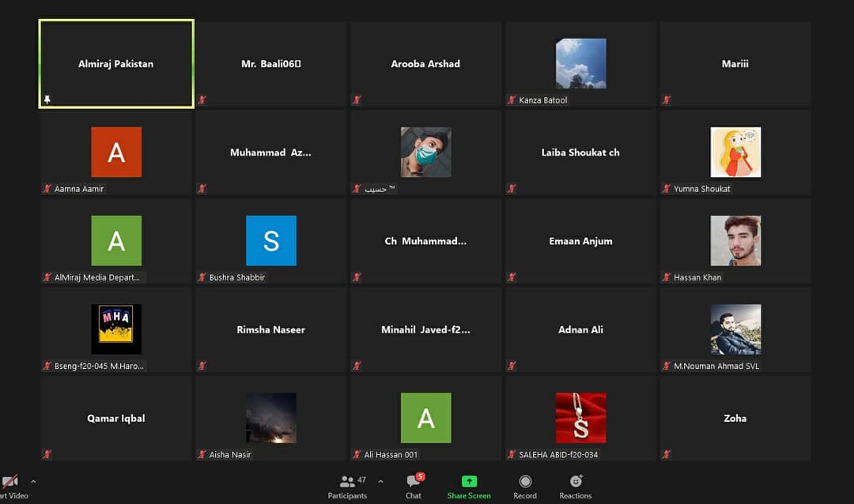Screen dimensions: 854x504
Task: Select the Ali Hassan 001 green A avatar
Action: point(426,418)
